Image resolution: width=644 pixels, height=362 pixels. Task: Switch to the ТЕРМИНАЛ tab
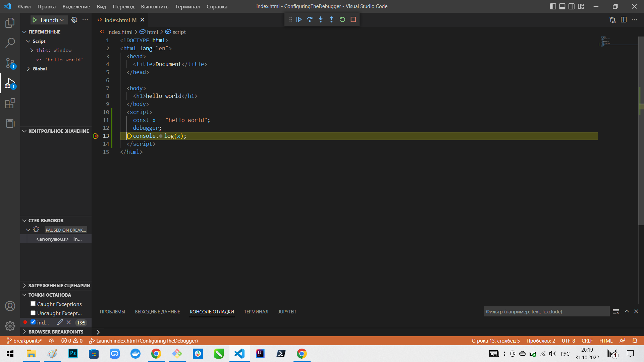[x=256, y=312]
